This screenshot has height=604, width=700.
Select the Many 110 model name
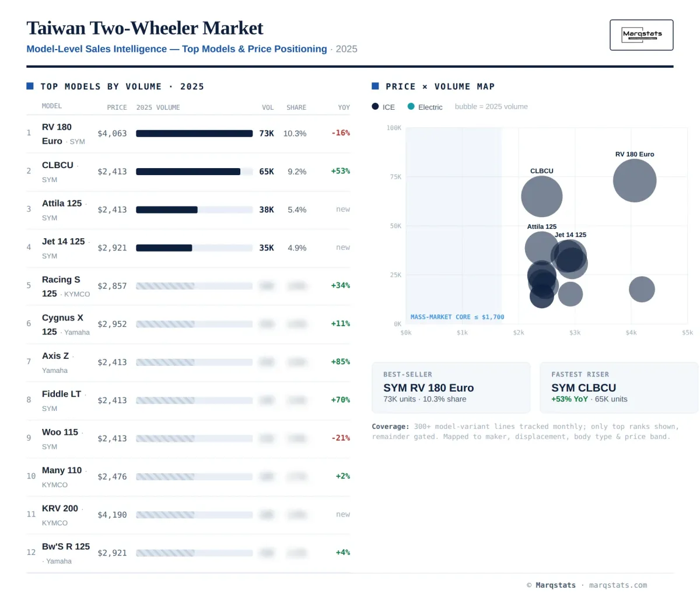pos(62,470)
